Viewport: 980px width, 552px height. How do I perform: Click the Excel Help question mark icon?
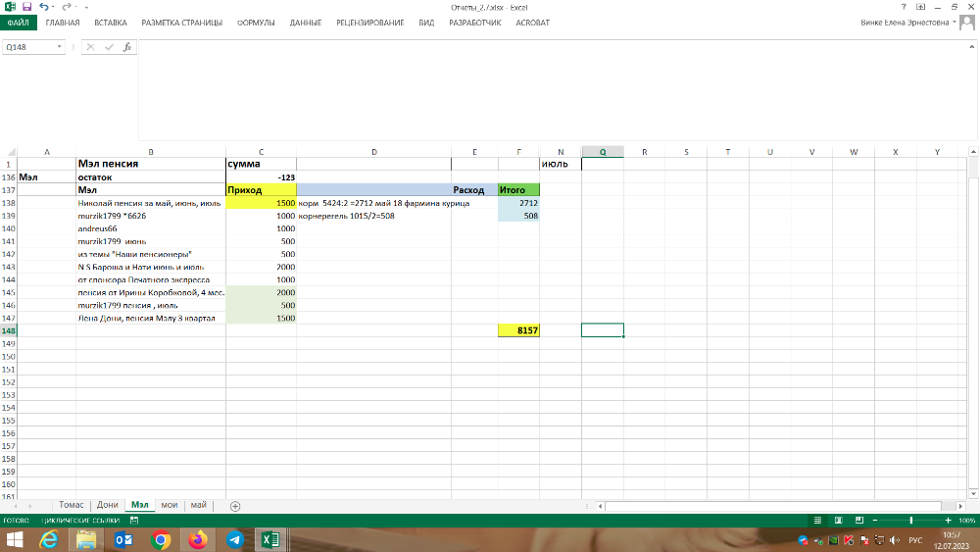pyautogui.click(x=903, y=7)
